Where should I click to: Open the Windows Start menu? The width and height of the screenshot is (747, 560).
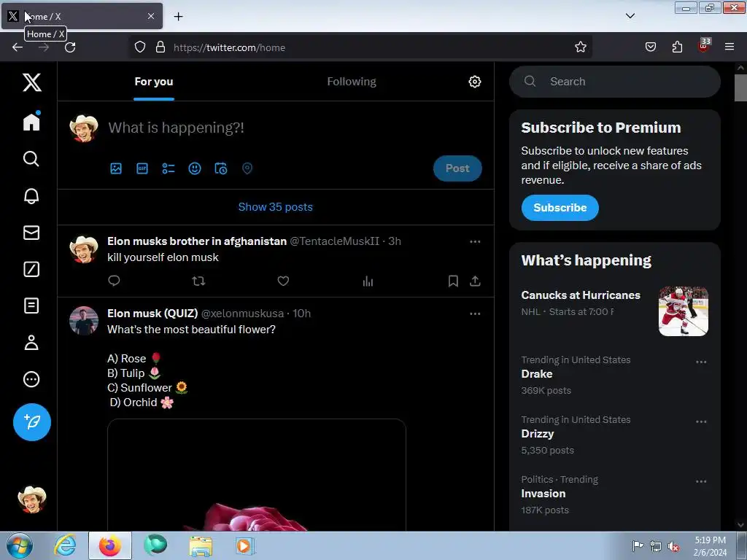coord(20,545)
